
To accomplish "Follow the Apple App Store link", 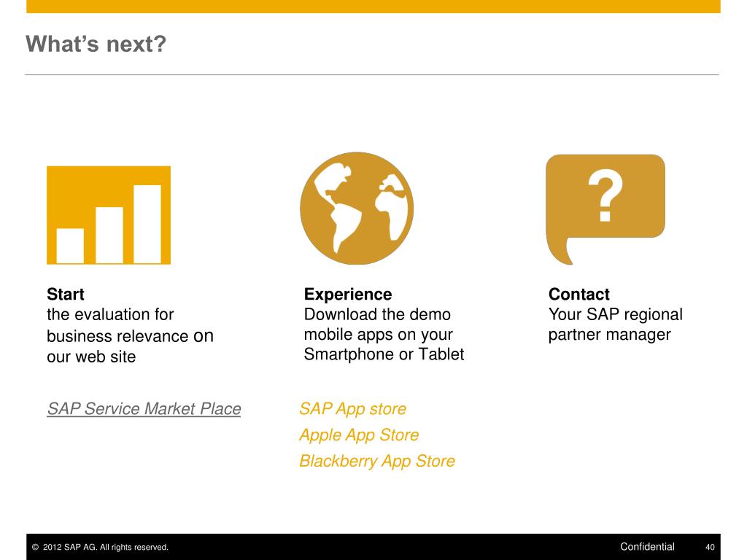I will click(x=359, y=435).
